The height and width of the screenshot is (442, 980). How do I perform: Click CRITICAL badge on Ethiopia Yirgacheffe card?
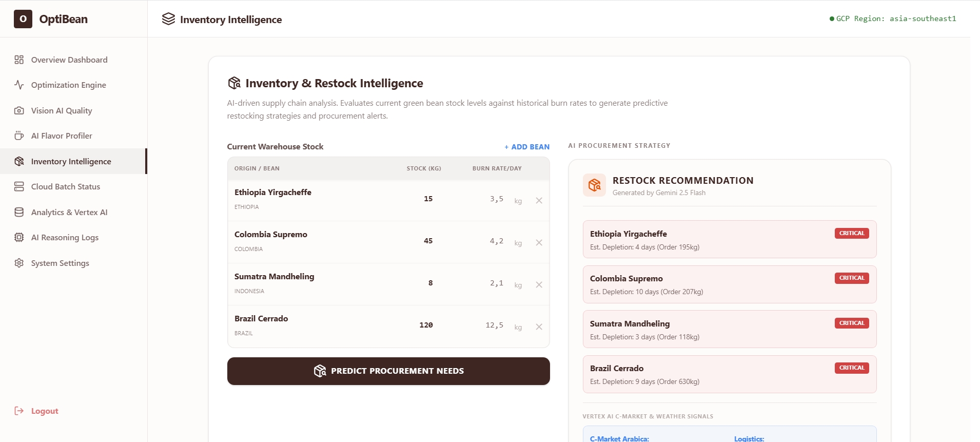pyautogui.click(x=852, y=233)
